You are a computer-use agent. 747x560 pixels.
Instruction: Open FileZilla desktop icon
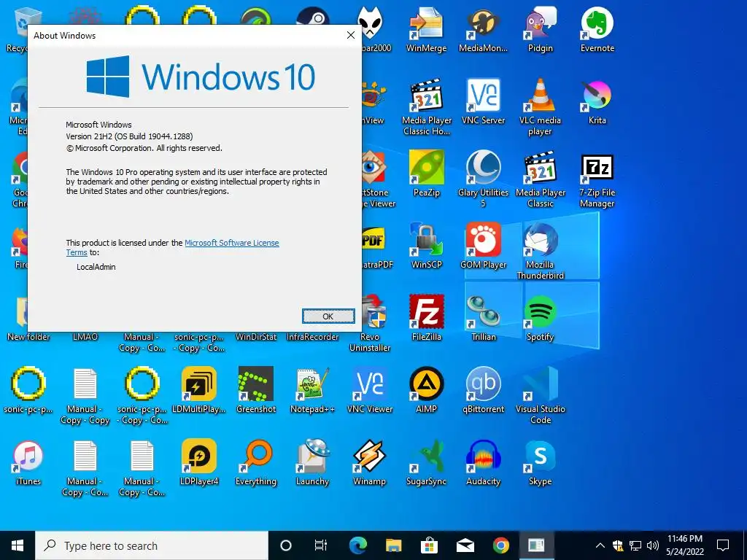click(x=426, y=318)
